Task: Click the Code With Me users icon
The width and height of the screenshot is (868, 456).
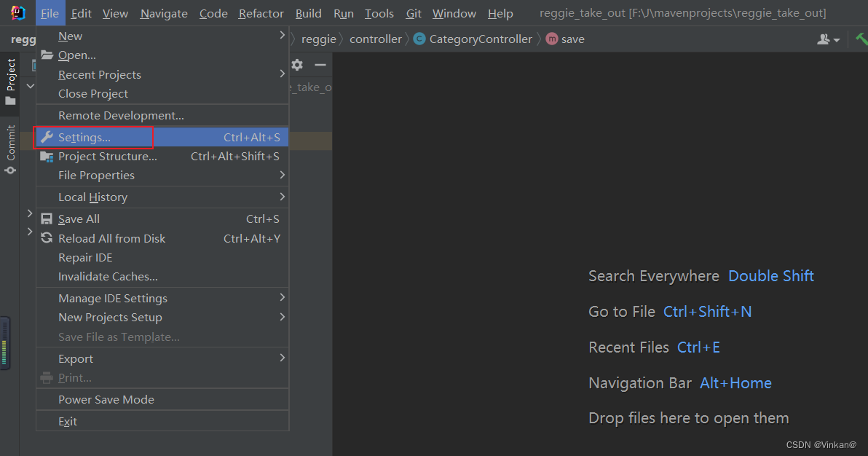Action: 824,39
